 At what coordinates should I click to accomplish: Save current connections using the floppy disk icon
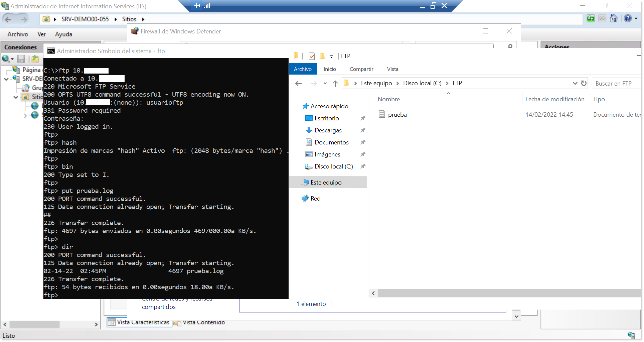[21, 59]
